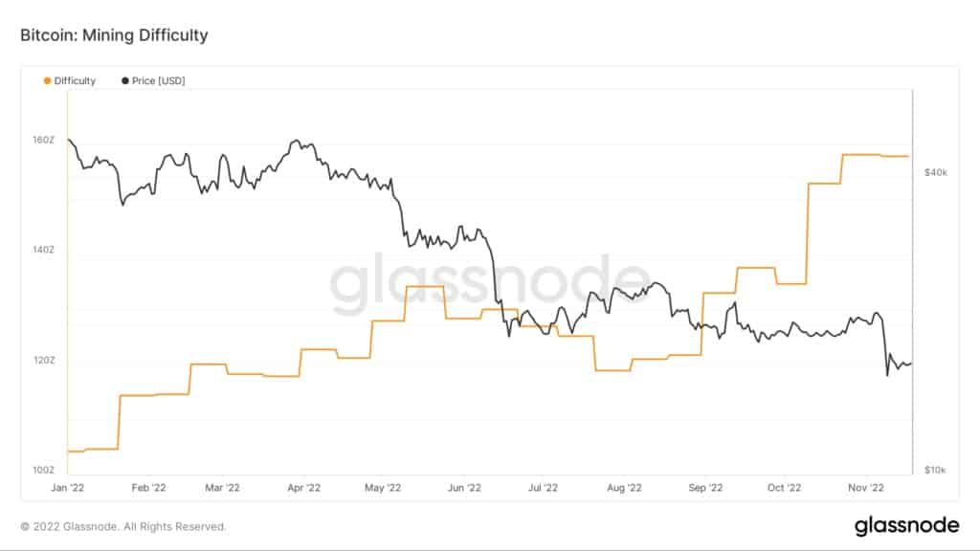Image resolution: width=980 pixels, height=551 pixels.
Task: Toggle the Price [USD] legend entry
Action: coord(153,80)
